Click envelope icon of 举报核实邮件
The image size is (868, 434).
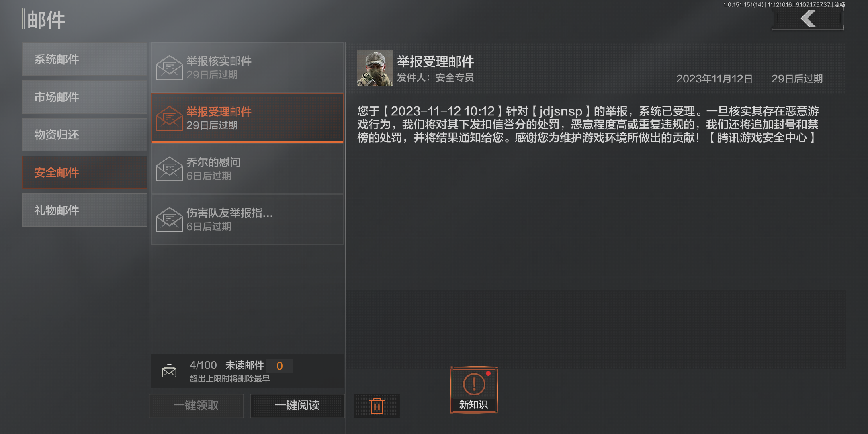point(169,68)
